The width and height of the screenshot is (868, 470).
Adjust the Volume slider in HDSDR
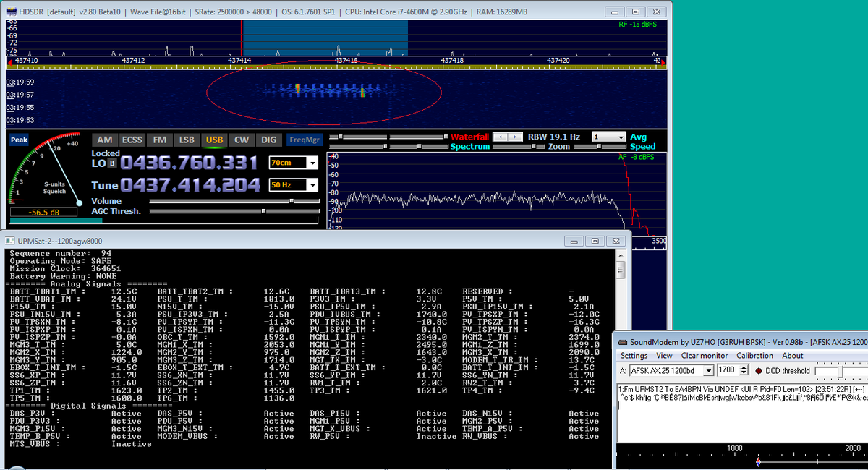(236, 201)
